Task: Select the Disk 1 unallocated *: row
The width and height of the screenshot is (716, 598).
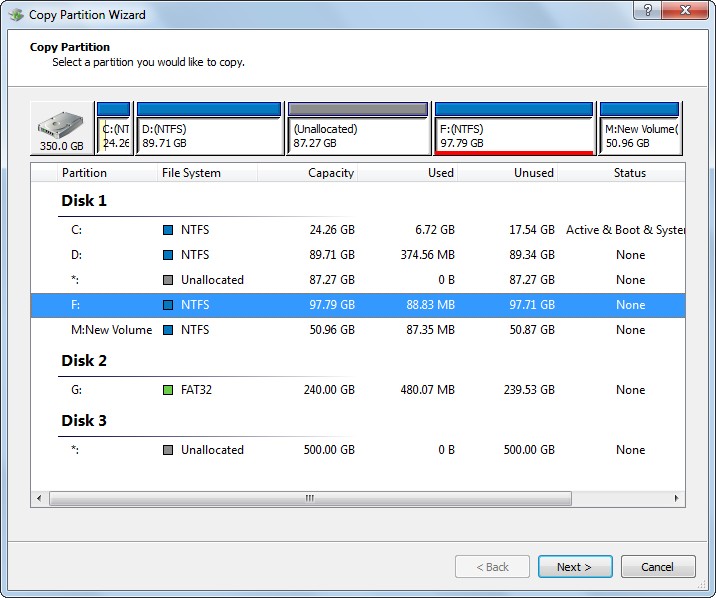Action: pyautogui.click(x=358, y=280)
